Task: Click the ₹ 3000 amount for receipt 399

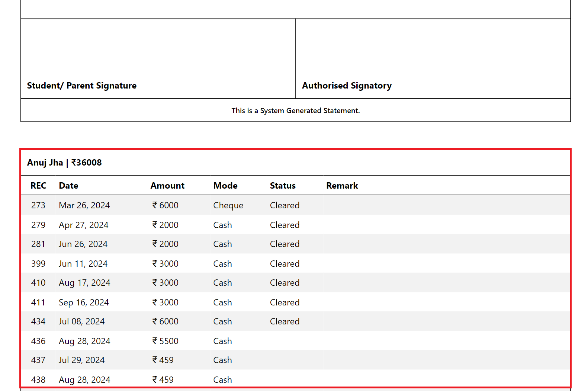Action: click(165, 264)
